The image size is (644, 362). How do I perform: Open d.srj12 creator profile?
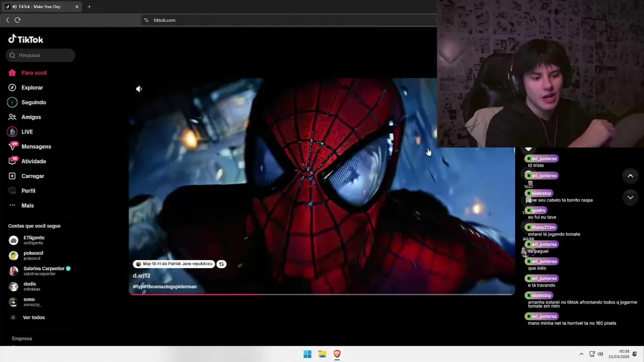tap(141, 276)
